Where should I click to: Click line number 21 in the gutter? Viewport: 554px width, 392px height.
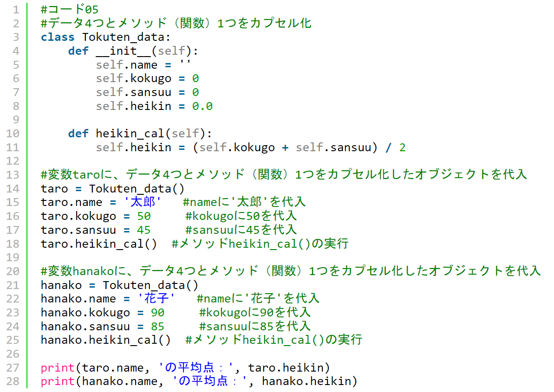pyautogui.click(x=13, y=285)
